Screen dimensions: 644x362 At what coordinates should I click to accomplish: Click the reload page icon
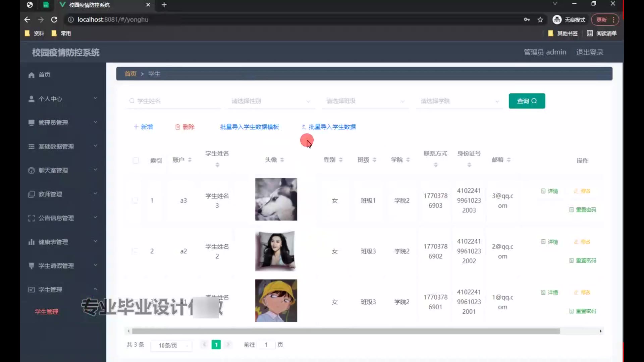coord(54,19)
